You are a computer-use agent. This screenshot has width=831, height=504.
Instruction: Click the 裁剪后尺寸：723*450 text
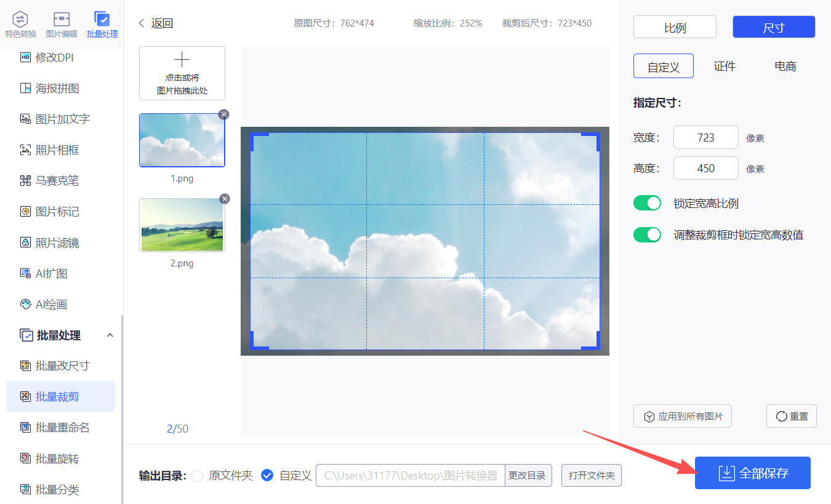coord(547,23)
